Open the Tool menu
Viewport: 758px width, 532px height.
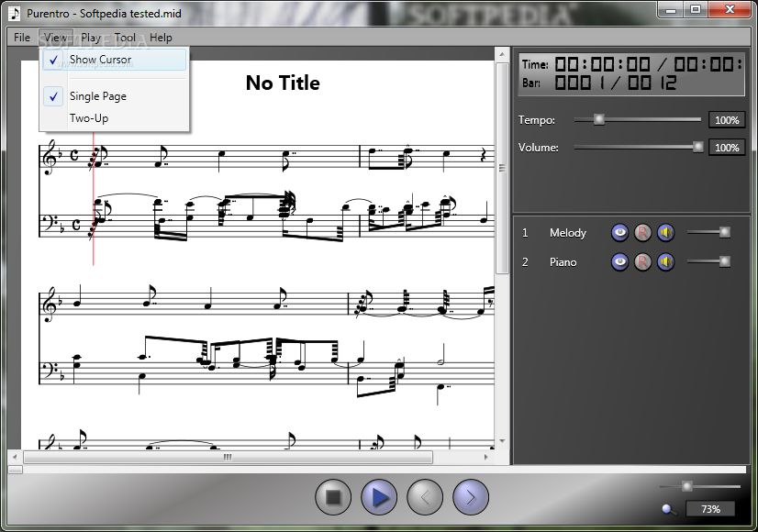pos(126,38)
